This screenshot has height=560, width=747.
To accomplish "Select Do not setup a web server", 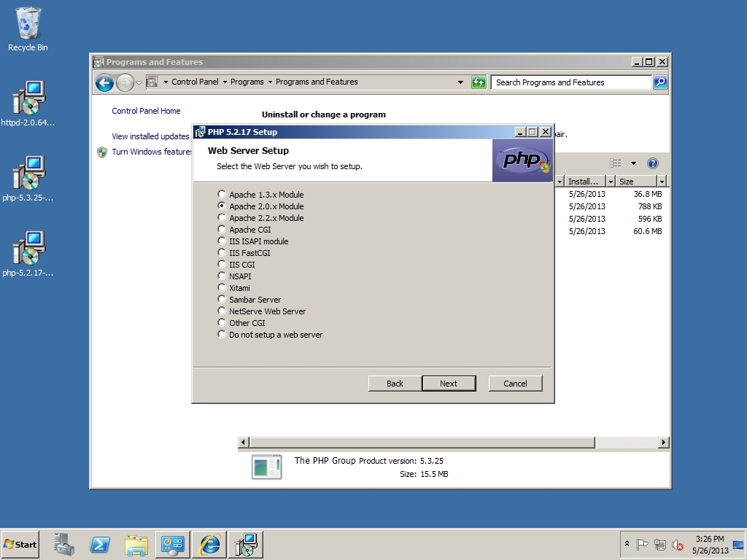I will (222, 334).
